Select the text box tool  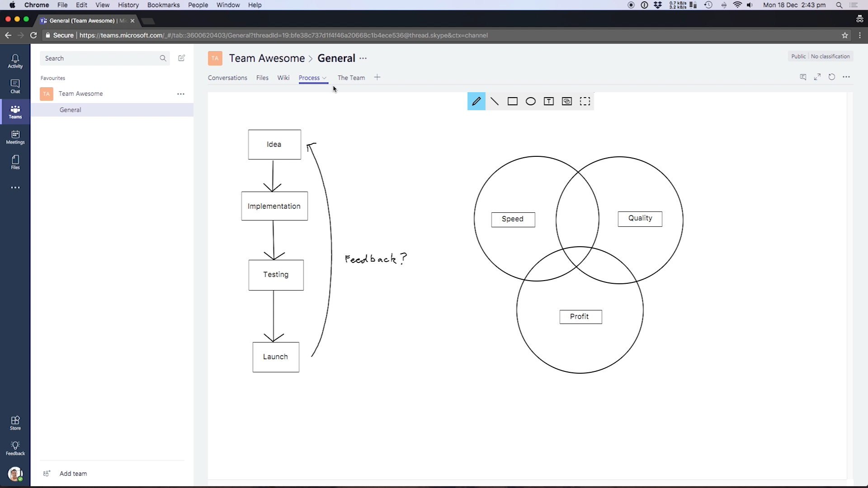tap(548, 101)
